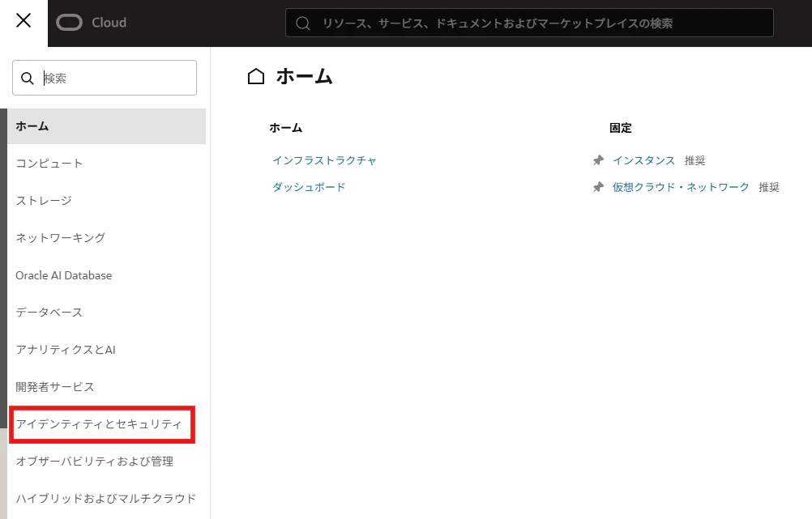The image size is (812, 519).
Task: Click the magnifier icon in the menu search box
Action: coord(27,79)
